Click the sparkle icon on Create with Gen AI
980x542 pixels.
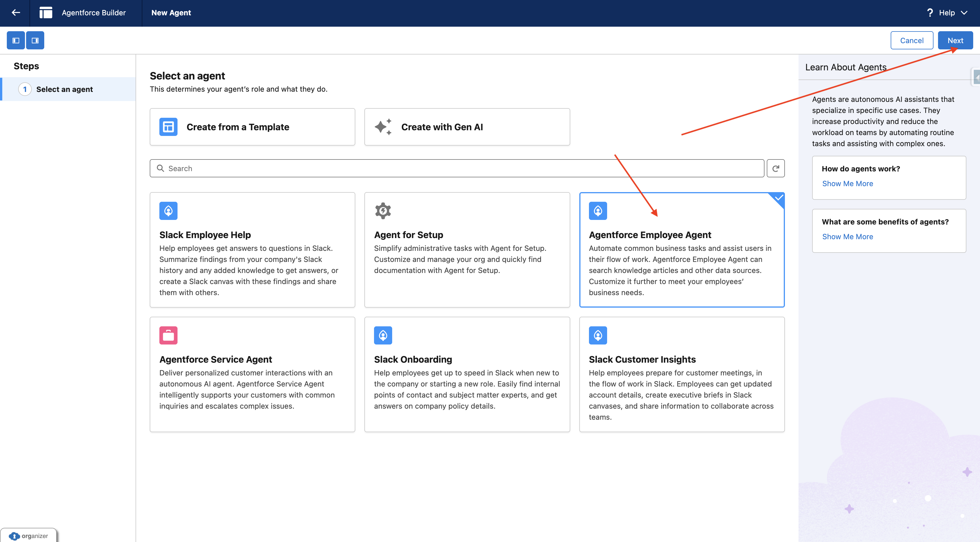tap(383, 126)
